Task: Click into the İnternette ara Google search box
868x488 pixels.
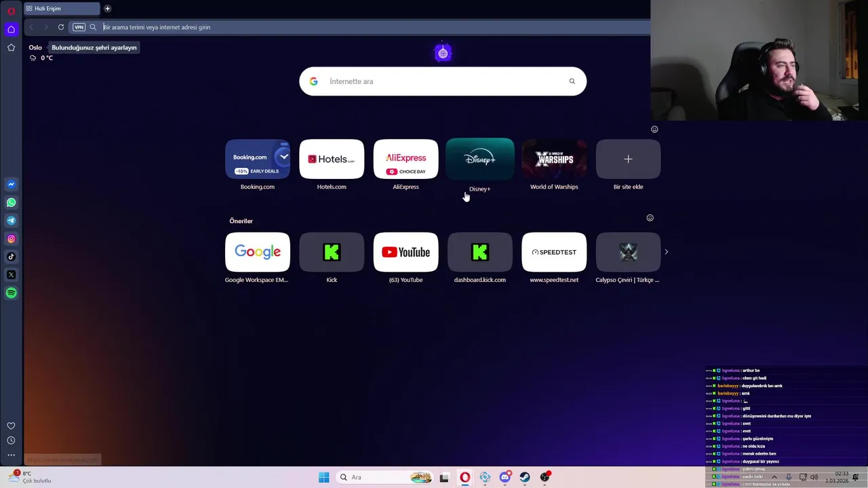Action: tap(443, 81)
